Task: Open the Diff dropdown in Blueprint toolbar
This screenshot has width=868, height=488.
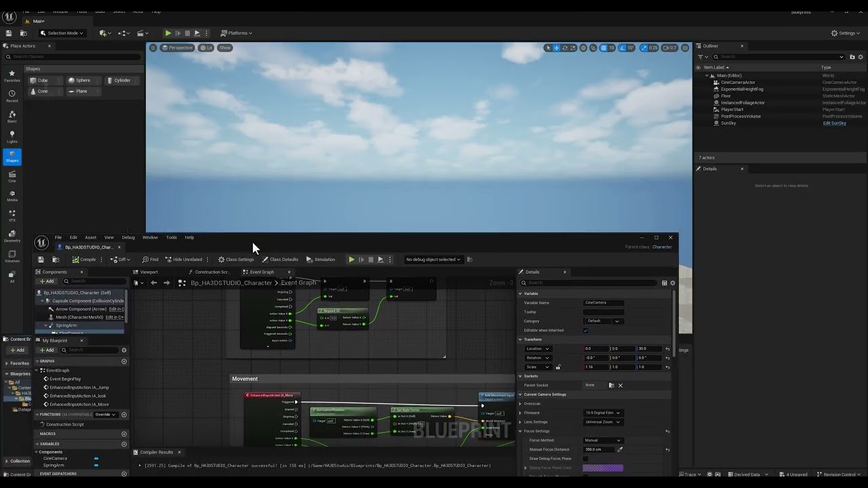Action: (x=120, y=260)
